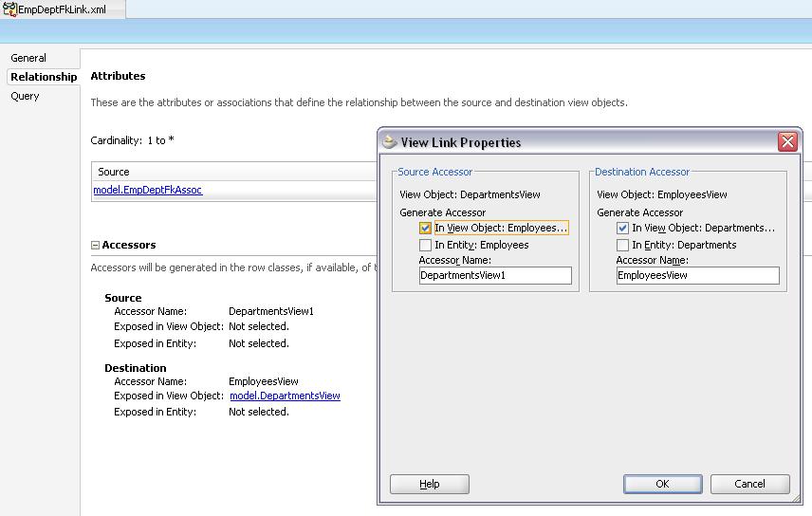Click 'View Object: DepartmentsView' label

tap(470, 194)
